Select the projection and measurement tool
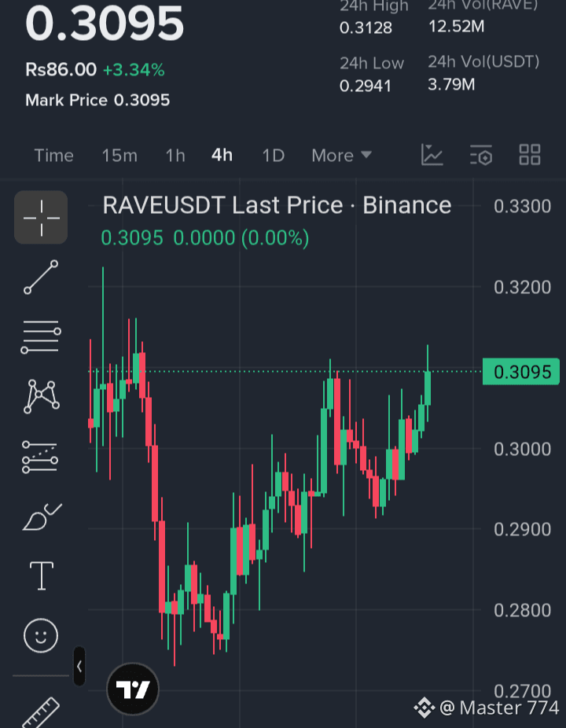This screenshot has height=728, width=566. click(x=40, y=457)
